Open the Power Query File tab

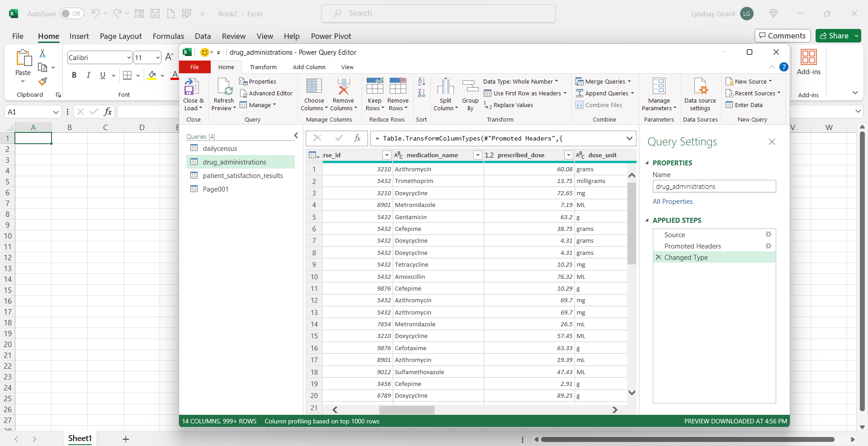coord(195,67)
